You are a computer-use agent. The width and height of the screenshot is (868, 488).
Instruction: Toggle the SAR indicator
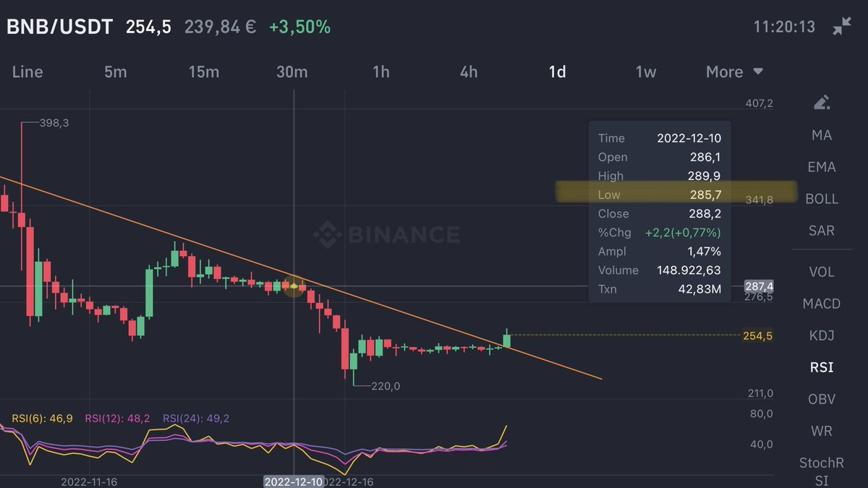(x=822, y=231)
